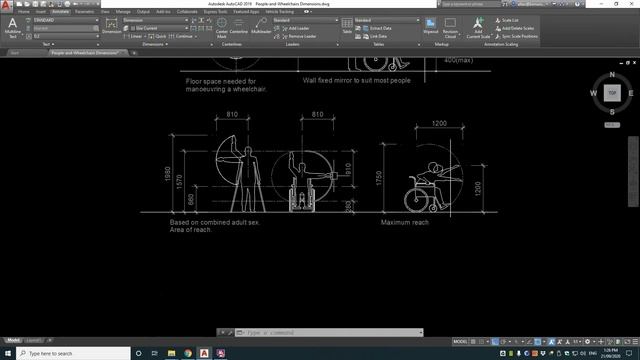640x360 pixels.
Task: Toggle the highlighted object snap status button
Action: tap(538, 342)
